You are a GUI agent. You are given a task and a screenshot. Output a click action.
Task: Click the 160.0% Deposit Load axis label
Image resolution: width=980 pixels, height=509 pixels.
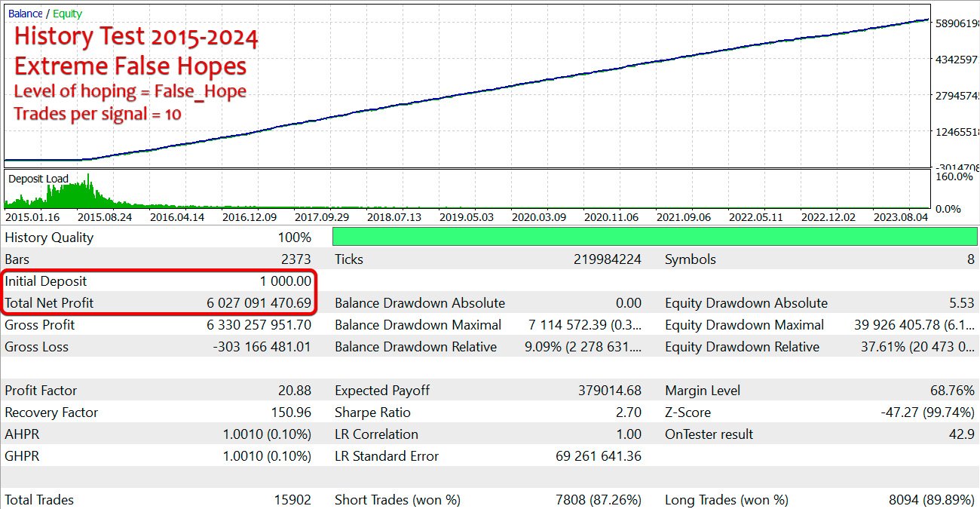(953, 176)
